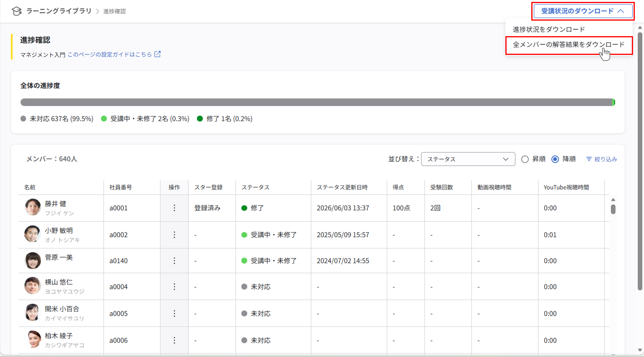Screen dimensions: 644x357
Task: Open the action menu for 菅原 一美
Action: [174, 261]
